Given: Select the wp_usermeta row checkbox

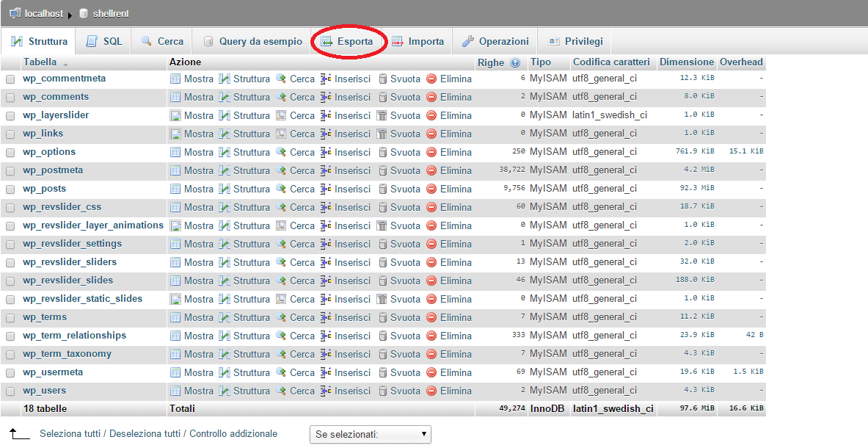Looking at the screenshot, I should pyautogui.click(x=10, y=373).
